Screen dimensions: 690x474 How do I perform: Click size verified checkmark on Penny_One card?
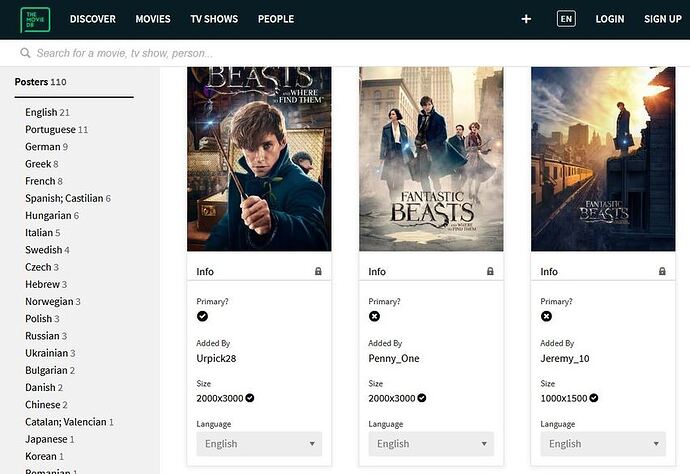pyautogui.click(x=422, y=398)
